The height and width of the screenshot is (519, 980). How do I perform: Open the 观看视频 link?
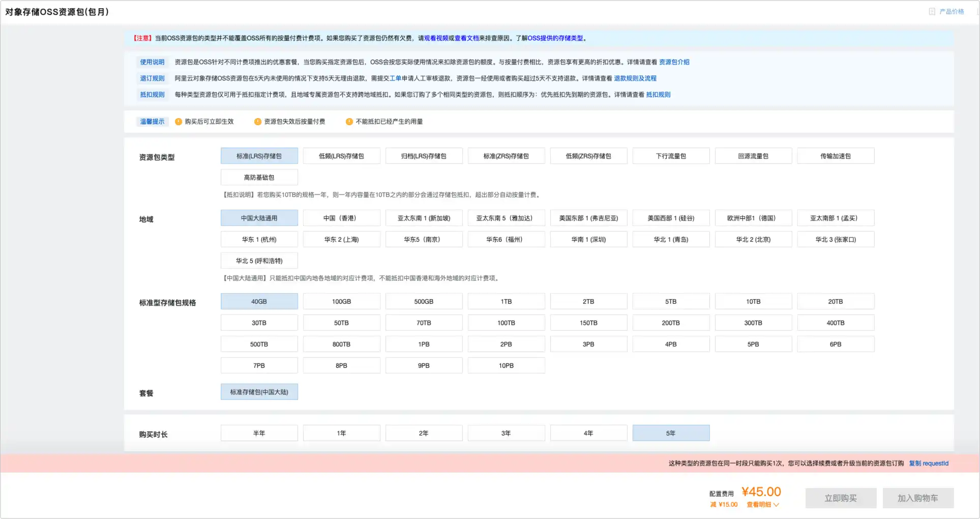coord(436,38)
